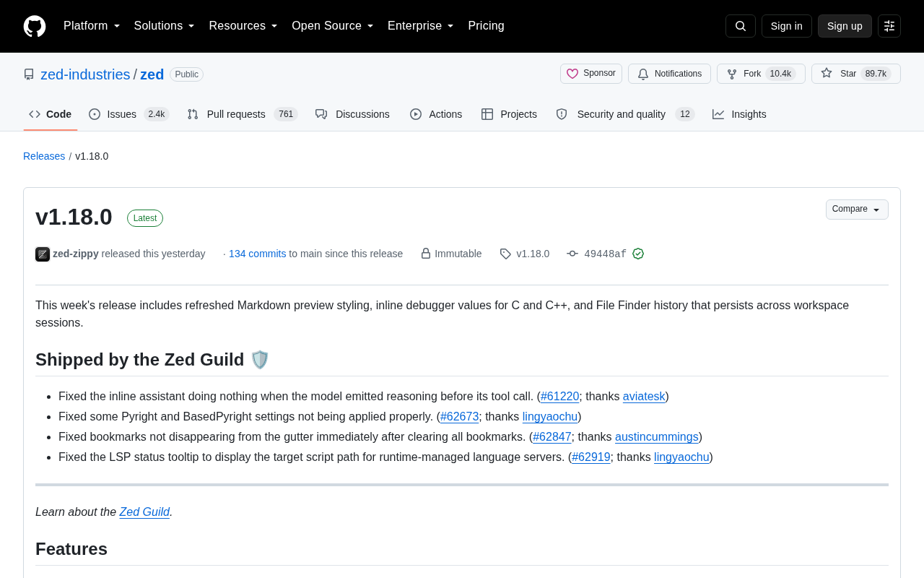Expand the Open Source menu
The width and height of the screenshot is (924, 578).
point(333,26)
